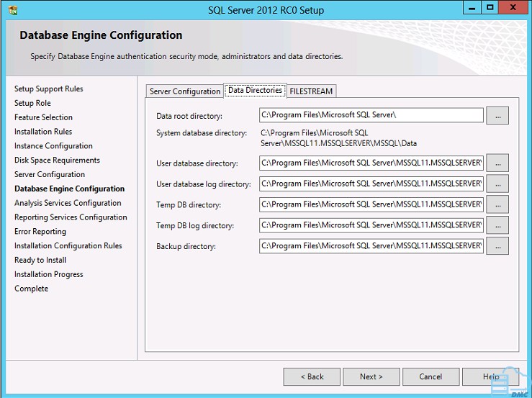The height and width of the screenshot is (398, 532).
Task: Cancel the SQL Server setup
Action: 431,376
